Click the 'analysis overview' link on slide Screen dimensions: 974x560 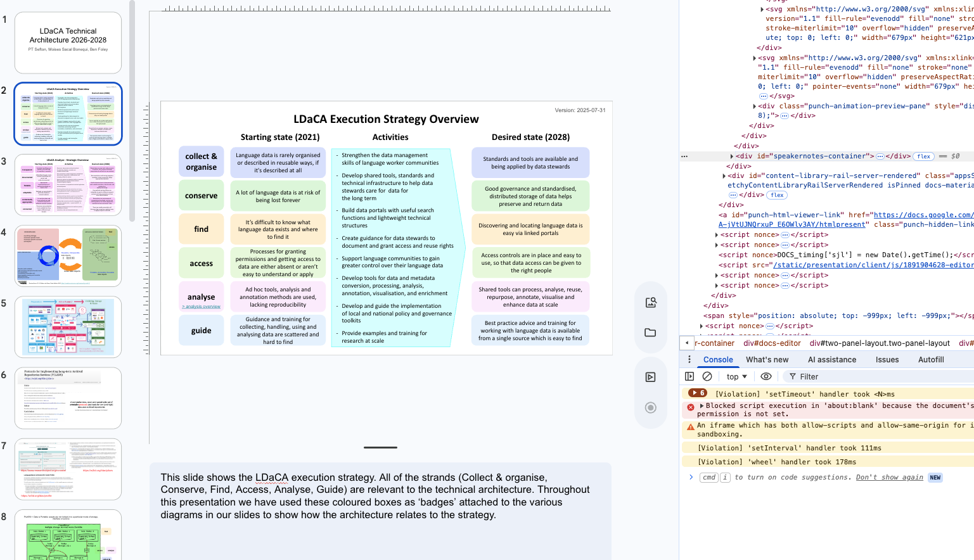(202, 307)
